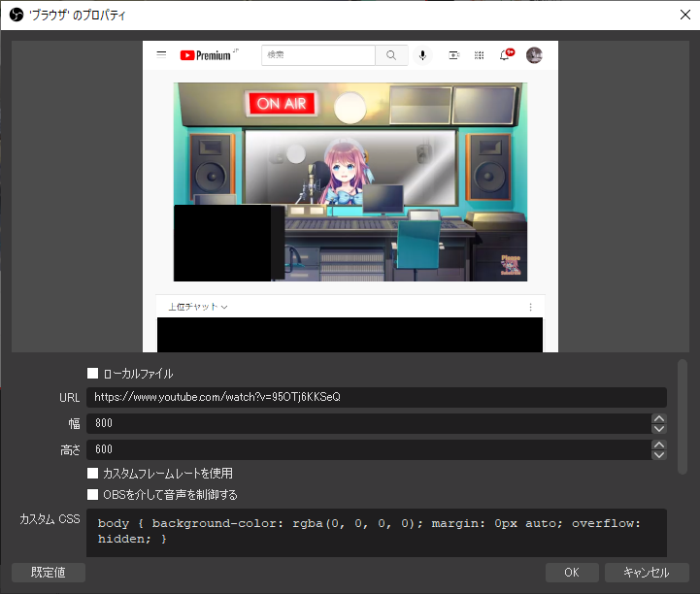This screenshot has height=594, width=700.
Task: Click into the カスタム CSS text area
Action: coord(377,533)
